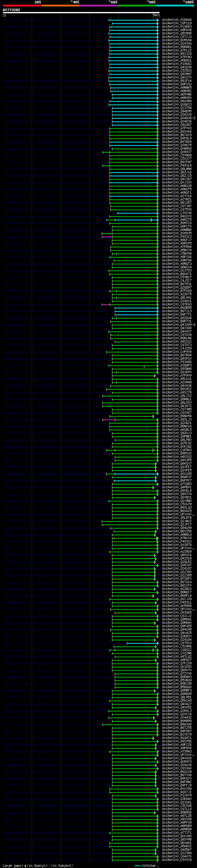Select hit label UniRef100_B5XBU9
Screen dimensions: 197x868
pos(177,680)
